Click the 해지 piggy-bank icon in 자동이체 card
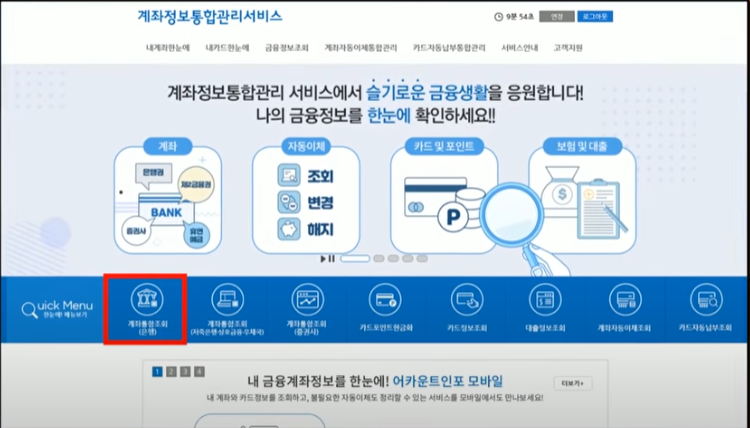The width and height of the screenshot is (750, 428). click(x=289, y=229)
